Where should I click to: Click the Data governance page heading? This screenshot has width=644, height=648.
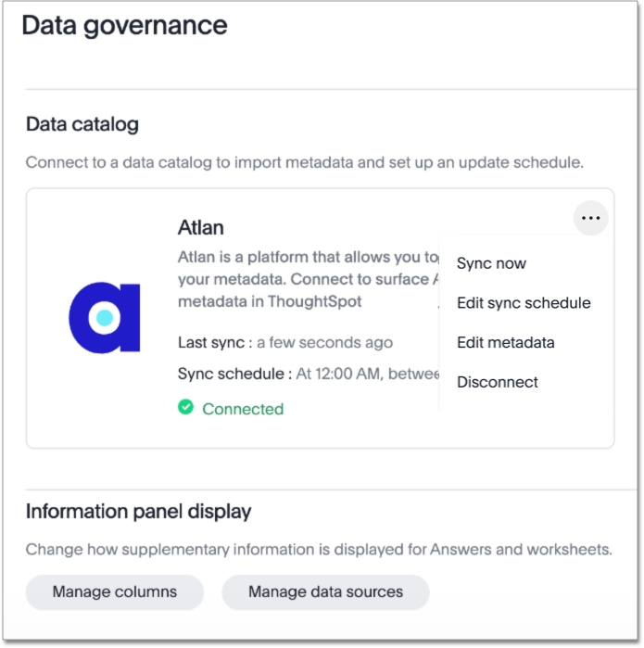124,25
